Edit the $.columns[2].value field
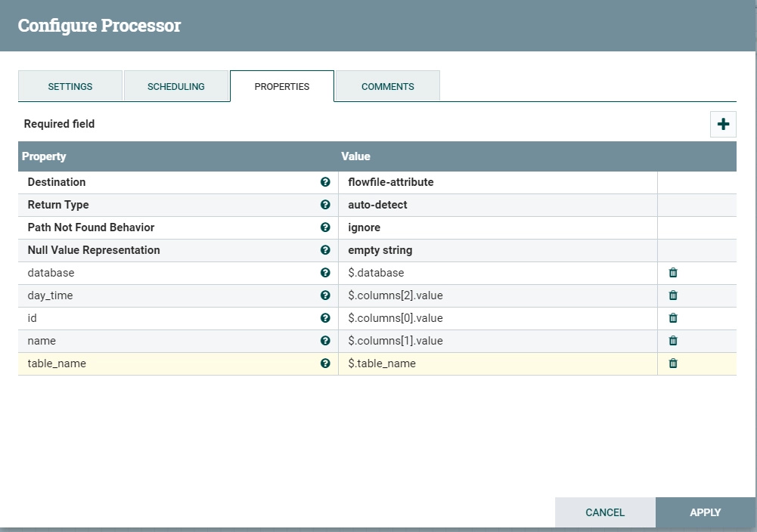 (x=498, y=295)
